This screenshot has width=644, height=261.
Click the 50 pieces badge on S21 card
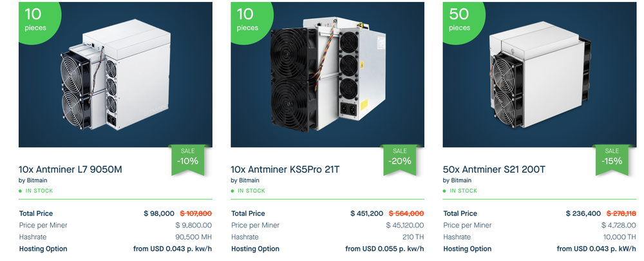(x=460, y=20)
